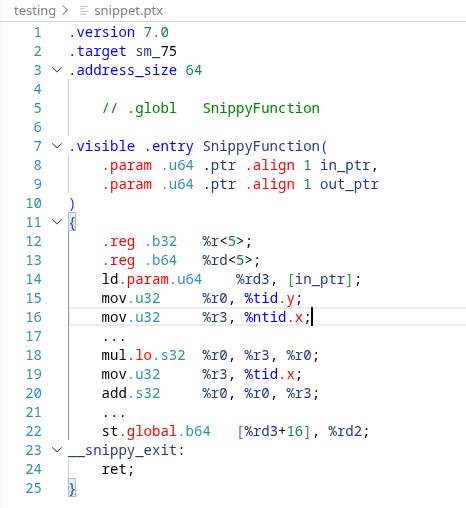
Task: Click the '%ntid.x' register on line 16
Action: click(x=274, y=317)
